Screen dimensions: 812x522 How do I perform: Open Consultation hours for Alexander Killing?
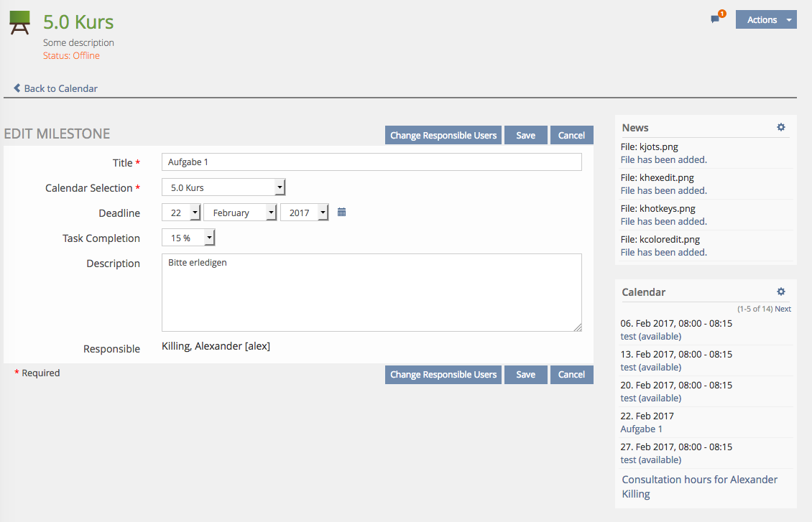coord(699,486)
